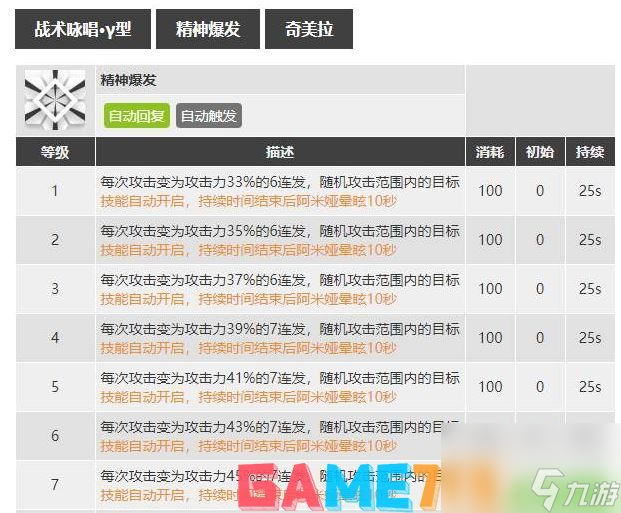Click orange 技能自动开启 note in level 1 row
The width and height of the screenshot is (621, 513).
(x=248, y=201)
